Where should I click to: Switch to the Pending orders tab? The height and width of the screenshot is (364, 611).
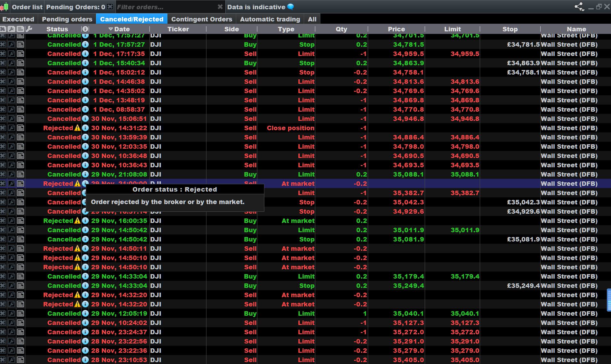pos(67,19)
